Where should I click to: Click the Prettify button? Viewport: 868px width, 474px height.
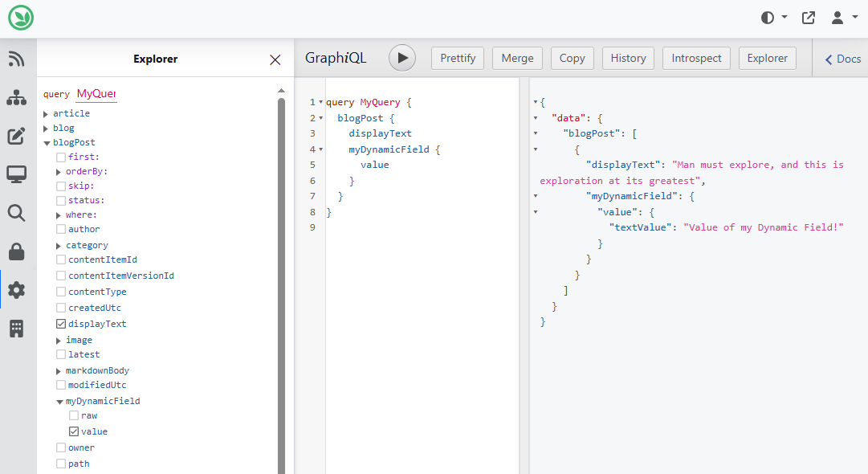458,58
